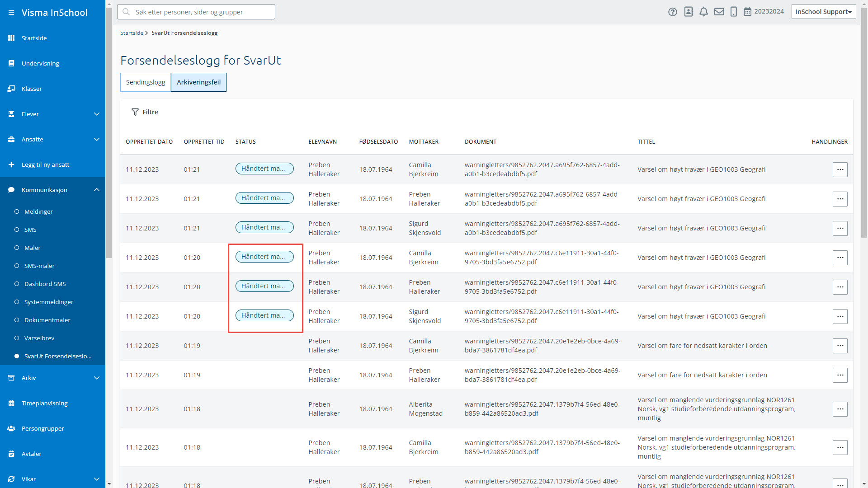The height and width of the screenshot is (488, 868).
Task: Click the Kommunikasjon speech bubble icon
Action: point(11,190)
